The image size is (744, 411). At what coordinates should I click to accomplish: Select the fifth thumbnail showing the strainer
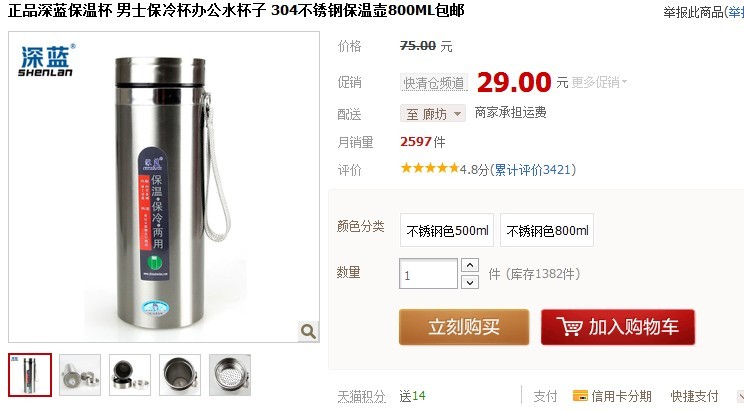[x=230, y=375]
